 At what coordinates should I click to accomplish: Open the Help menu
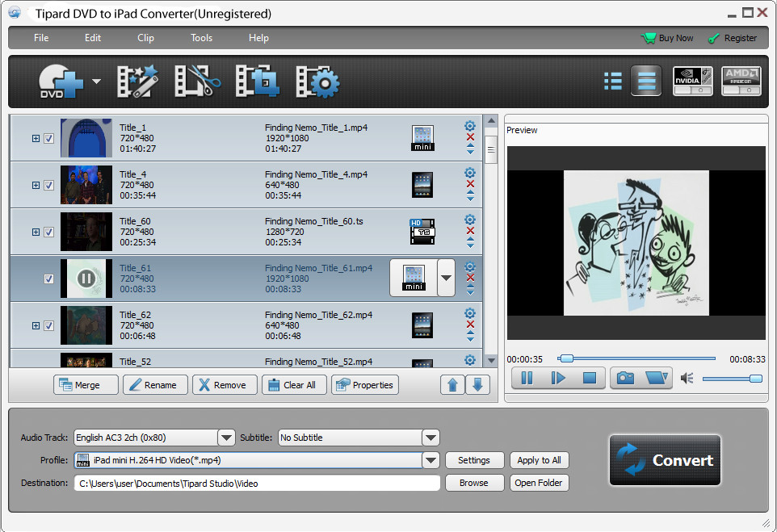pos(258,38)
